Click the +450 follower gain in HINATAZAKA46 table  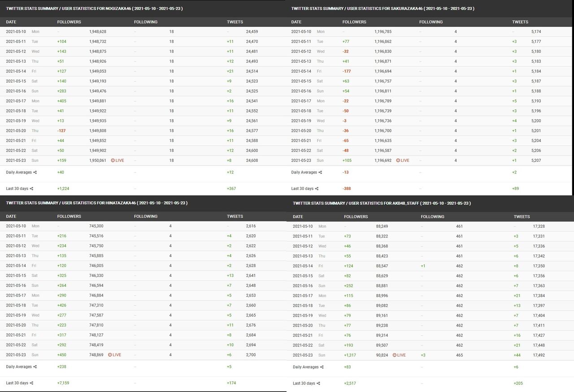pos(62,355)
